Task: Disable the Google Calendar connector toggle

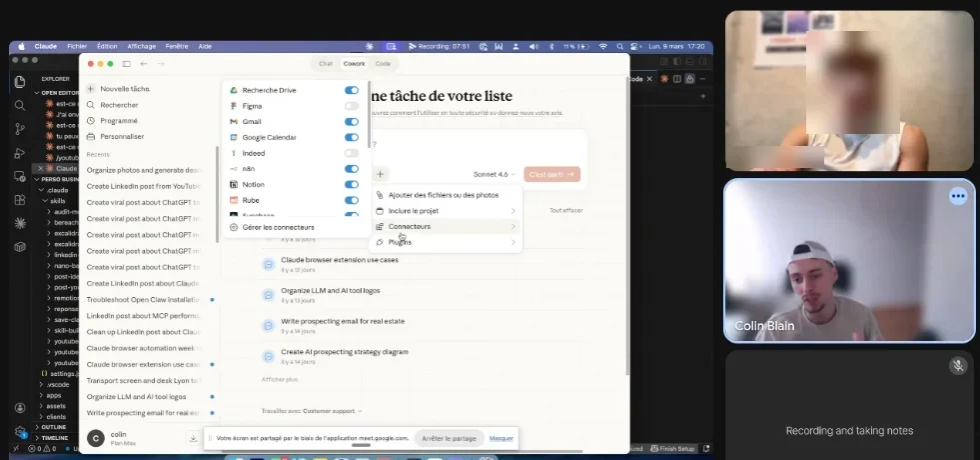Action: coord(352,137)
